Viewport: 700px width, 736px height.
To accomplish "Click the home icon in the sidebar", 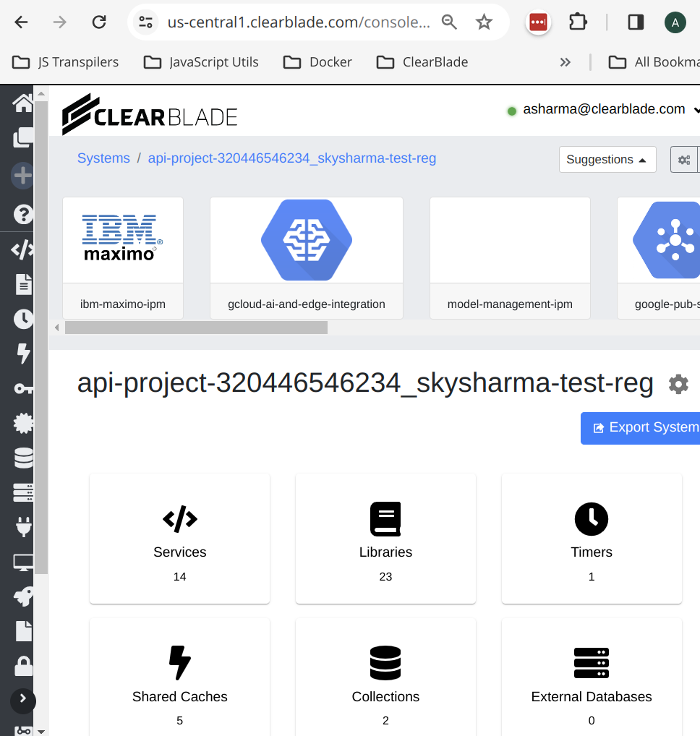I will tap(22, 103).
